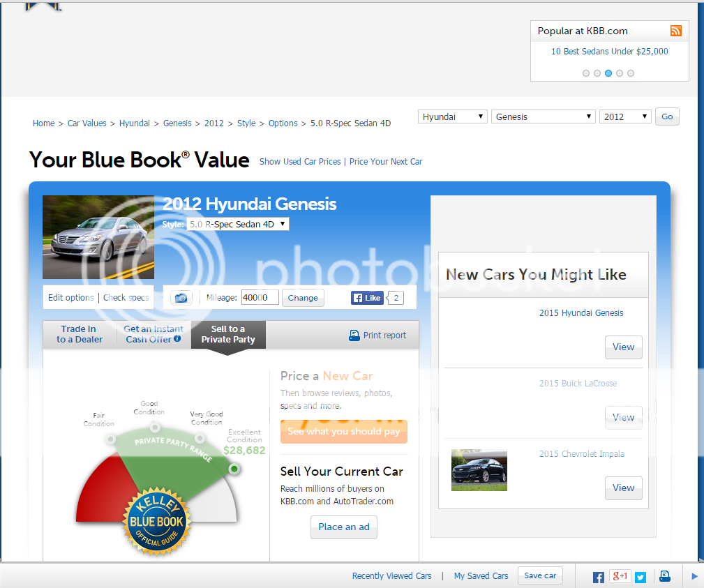Select the third carousel dot
Image resolution: width=704 pixels, height=588 pixels.
[608, 73]
